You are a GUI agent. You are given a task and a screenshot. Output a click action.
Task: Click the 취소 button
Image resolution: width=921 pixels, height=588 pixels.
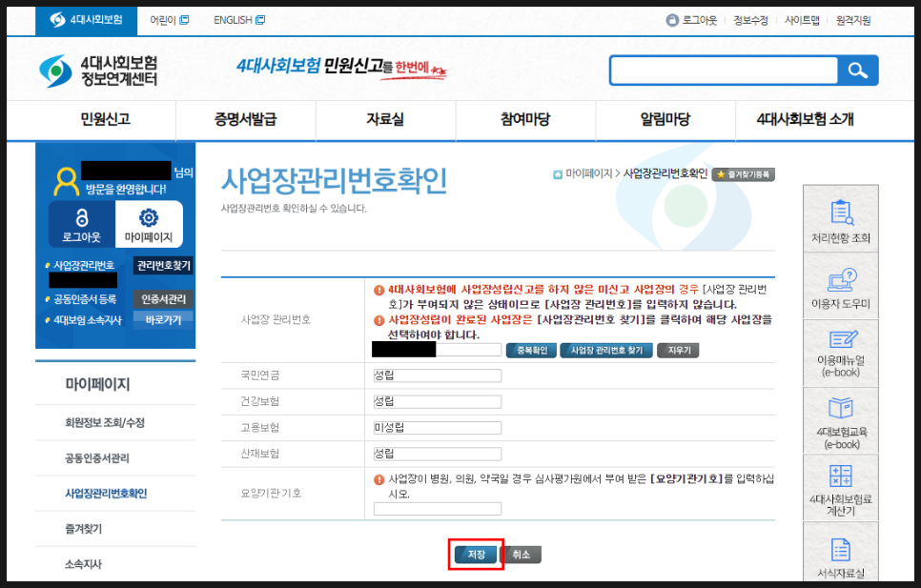(521, 555)
